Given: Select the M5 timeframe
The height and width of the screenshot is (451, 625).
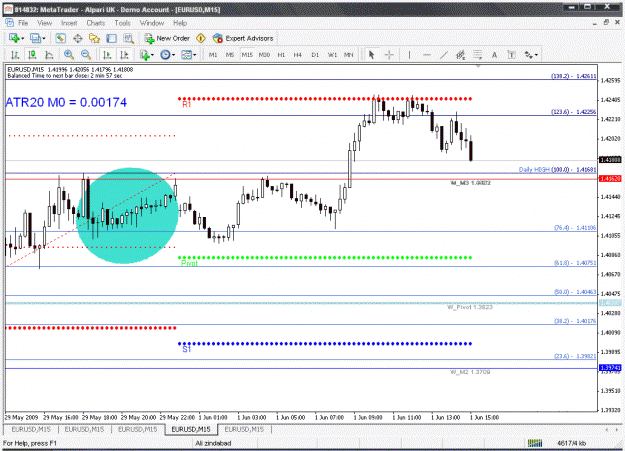Looking at the screenshot, I should point(230,55).
